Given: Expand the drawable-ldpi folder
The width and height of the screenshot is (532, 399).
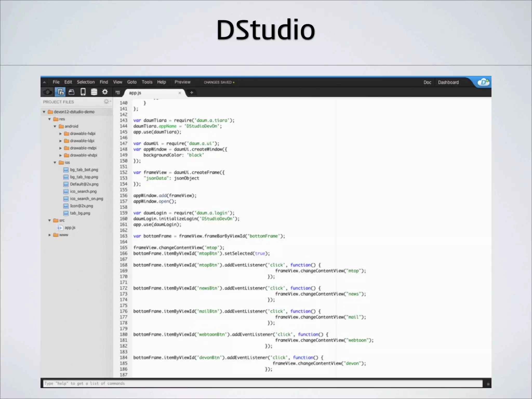Looking at the screenshot, I should (60, 141).
